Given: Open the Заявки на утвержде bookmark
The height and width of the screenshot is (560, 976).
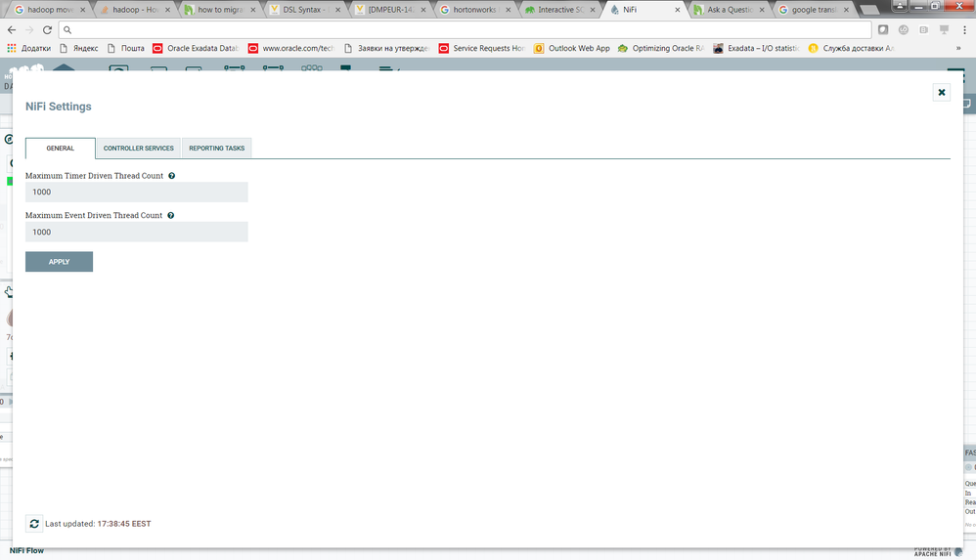Looking at the screenshot, I should click(386, 48).
